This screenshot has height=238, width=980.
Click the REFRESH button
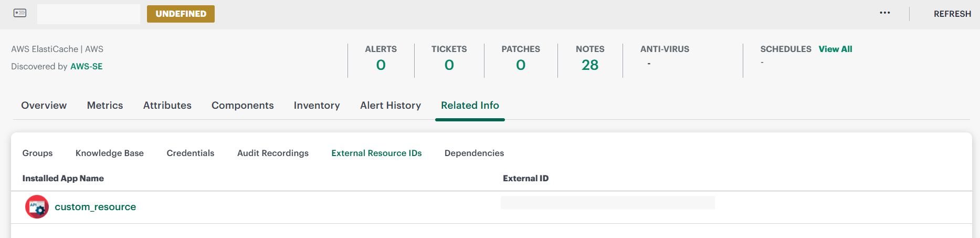952,14
